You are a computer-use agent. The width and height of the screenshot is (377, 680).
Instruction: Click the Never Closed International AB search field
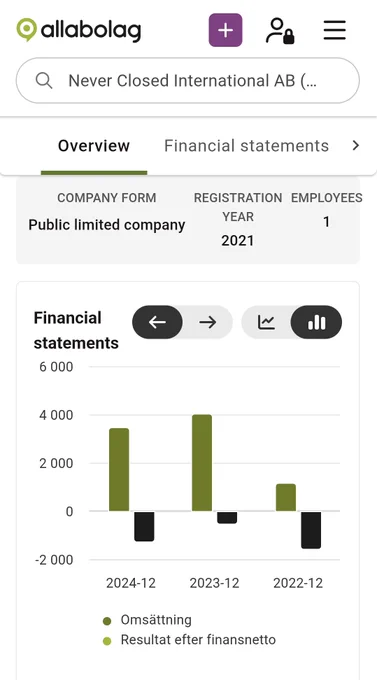coord(187,81)
